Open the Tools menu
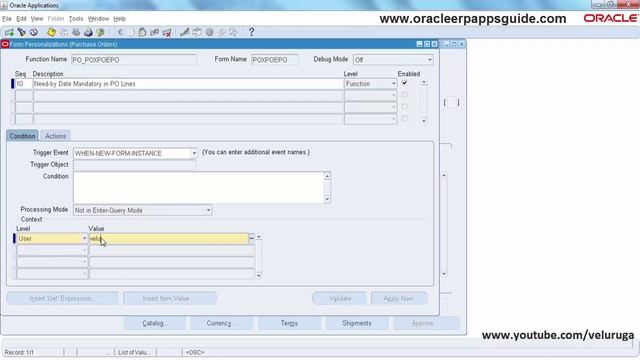 tap(76, 19)
